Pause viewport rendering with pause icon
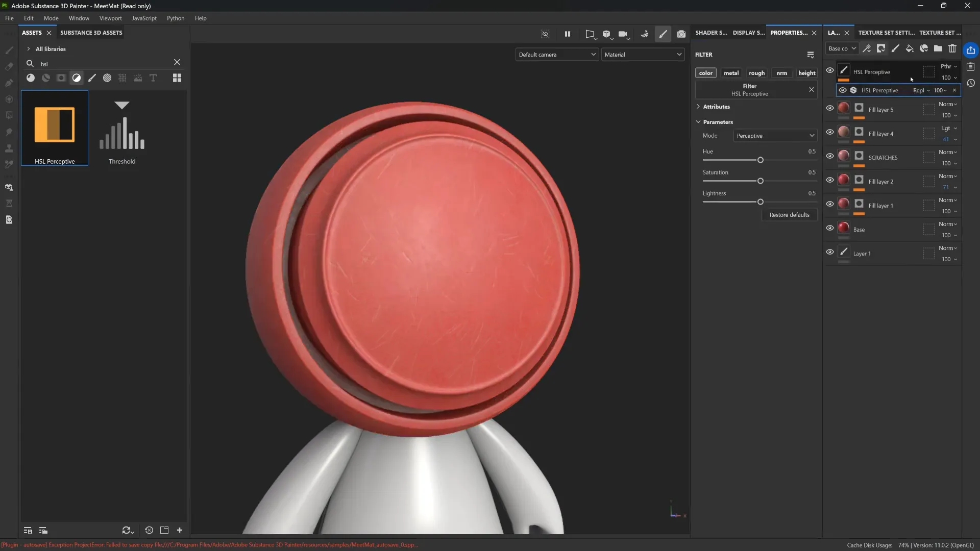Screen dimensions: 980x551 [568, 34]
